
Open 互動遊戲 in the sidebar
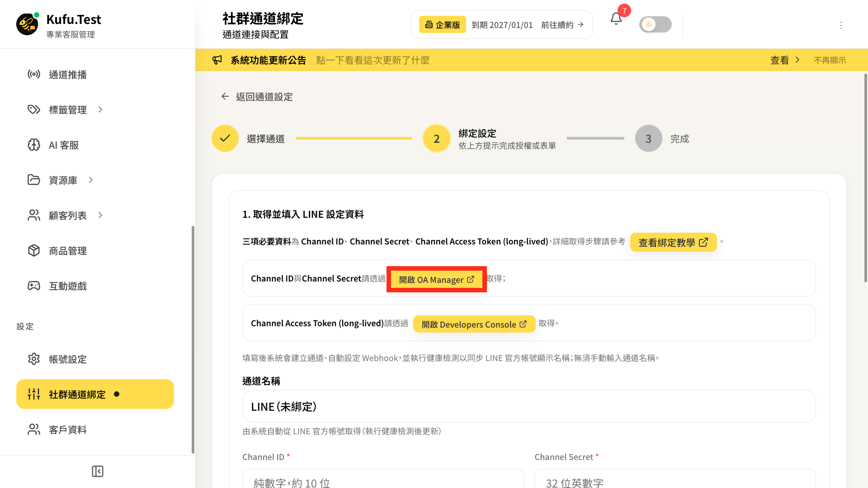95,286
